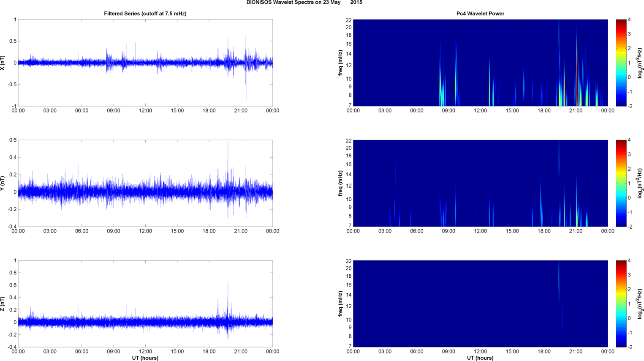Open the Z component filtered time series plot

145,304
